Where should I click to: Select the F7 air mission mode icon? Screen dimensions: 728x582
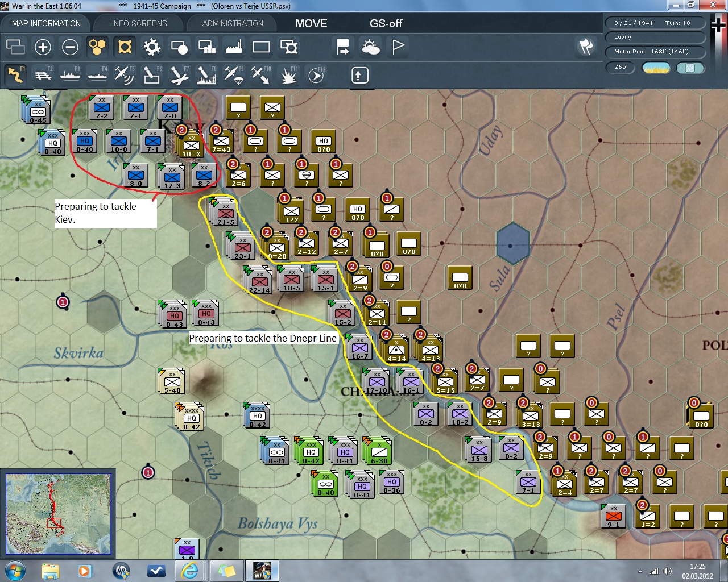[179, 75]
